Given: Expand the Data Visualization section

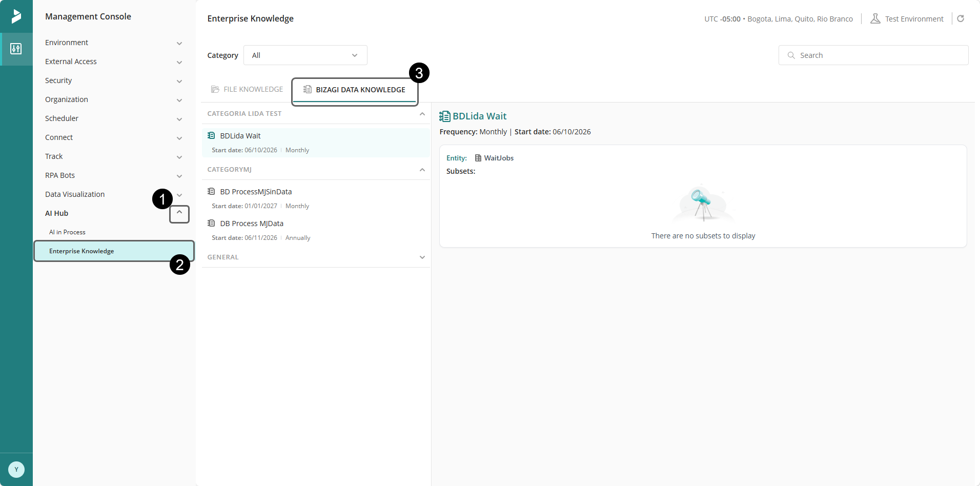Looking at the screenshot, I should tap(179, 195).
